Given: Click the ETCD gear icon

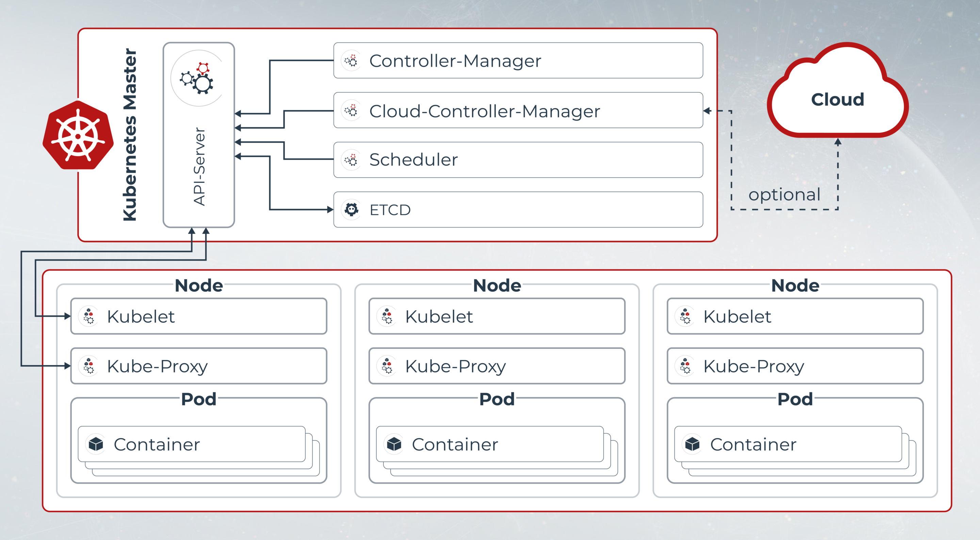Looking at the screenshot, I should (x=351, y=209).
